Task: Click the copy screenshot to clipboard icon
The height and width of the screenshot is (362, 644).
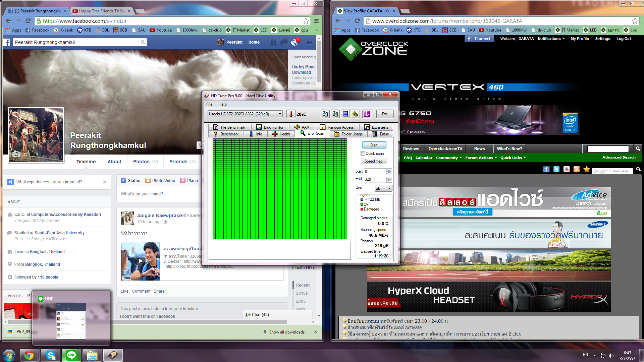Action: (x=335, y=114)
